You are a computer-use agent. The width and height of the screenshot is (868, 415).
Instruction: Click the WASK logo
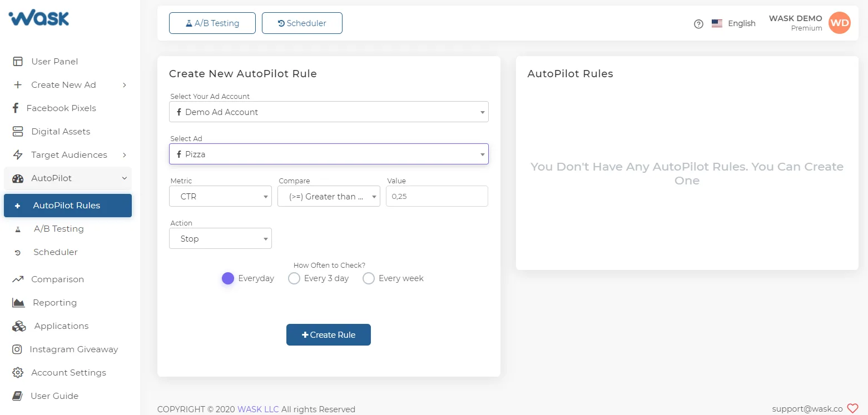pyautogui.click(x=39, y=18)
